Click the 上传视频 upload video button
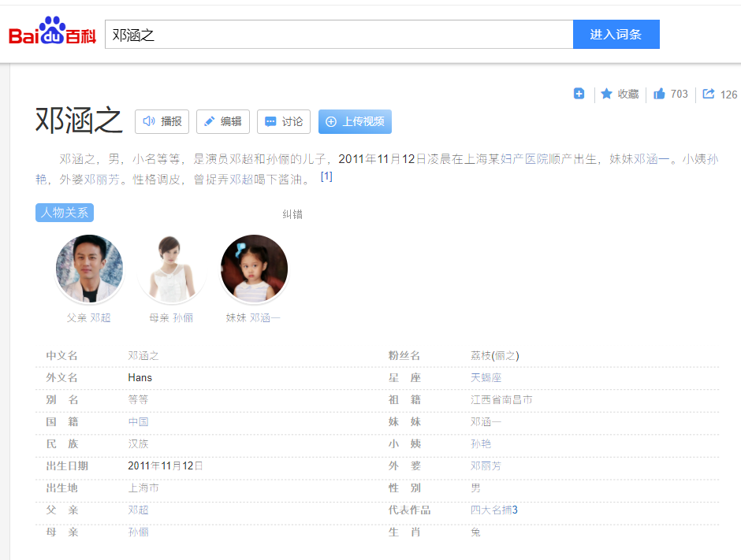The height and width of the screenshot is (560, 741). (x=355, y=122)
